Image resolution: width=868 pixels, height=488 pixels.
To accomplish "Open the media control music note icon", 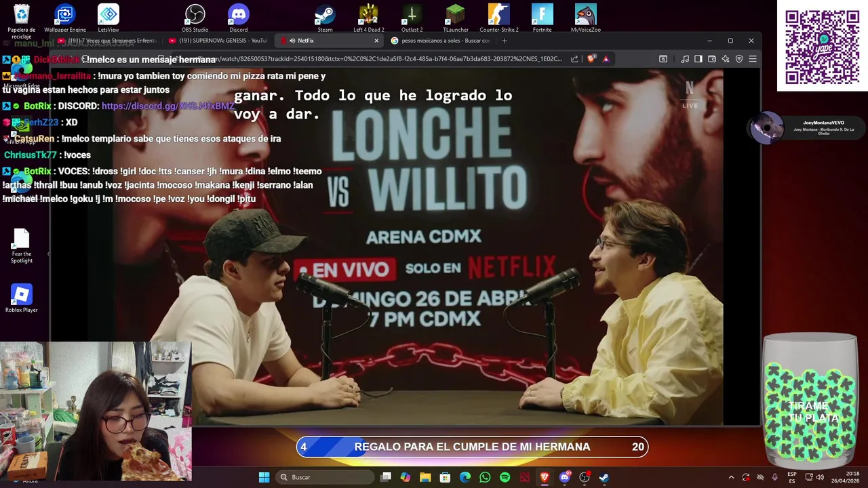I will tap(685, 59).
